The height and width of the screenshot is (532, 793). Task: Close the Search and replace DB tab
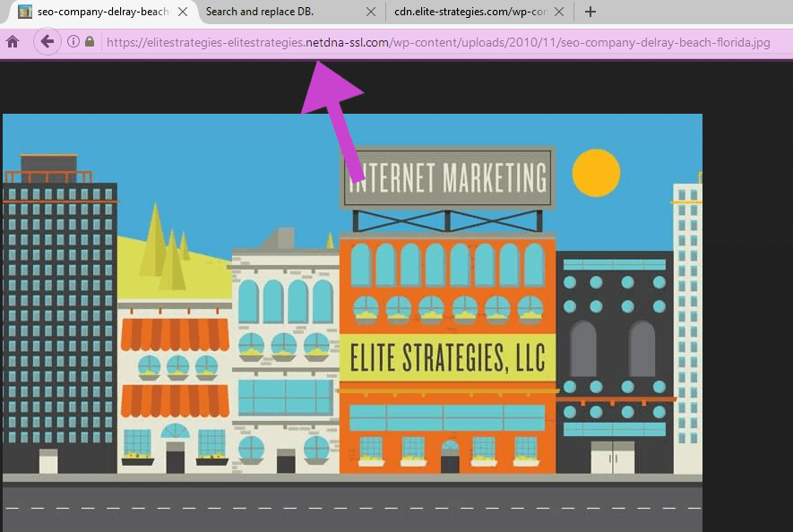tap(371, 12)
